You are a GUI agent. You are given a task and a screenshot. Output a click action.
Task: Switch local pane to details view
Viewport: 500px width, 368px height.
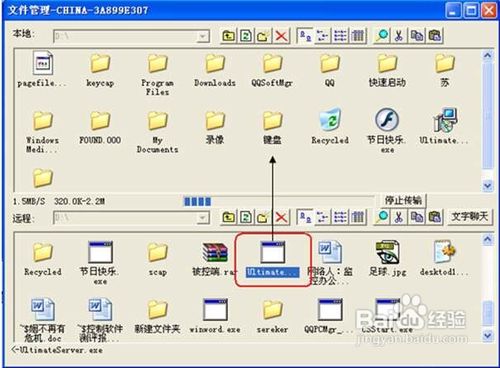pyautogui.click(x=358, y=35)
